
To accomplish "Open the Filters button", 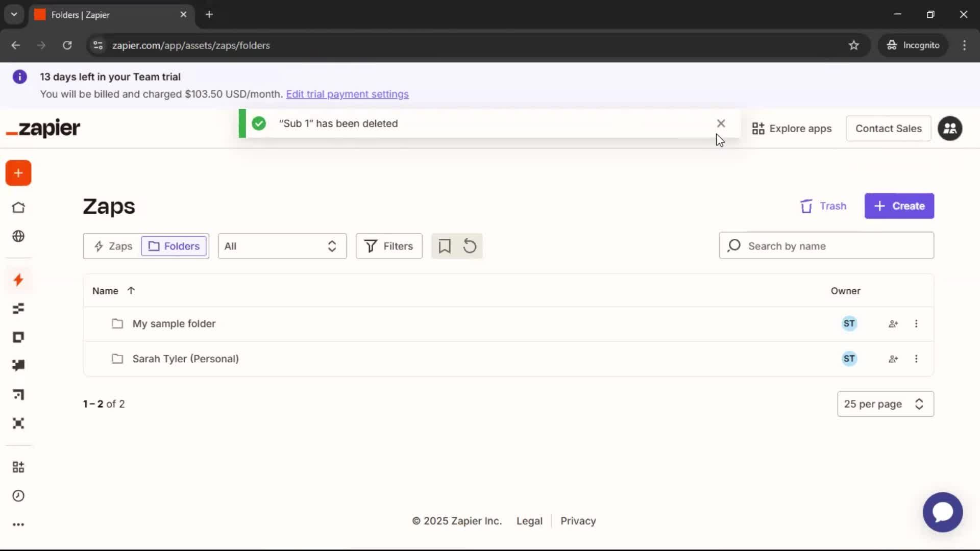I will coord(389,246).
